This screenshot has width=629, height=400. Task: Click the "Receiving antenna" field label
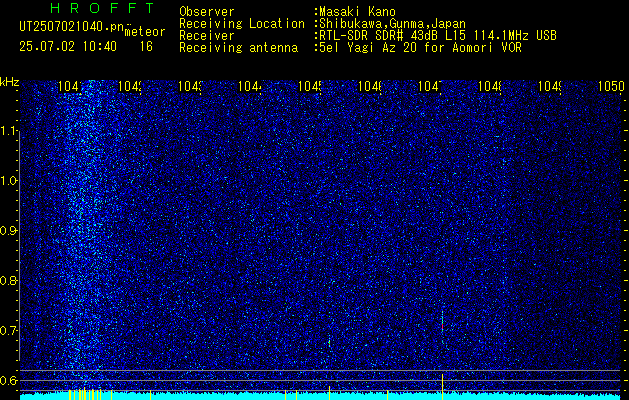(238, 48)
